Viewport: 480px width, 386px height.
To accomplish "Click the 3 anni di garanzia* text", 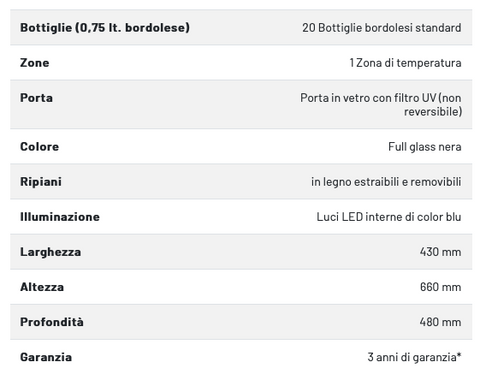I will coord(414,357).
